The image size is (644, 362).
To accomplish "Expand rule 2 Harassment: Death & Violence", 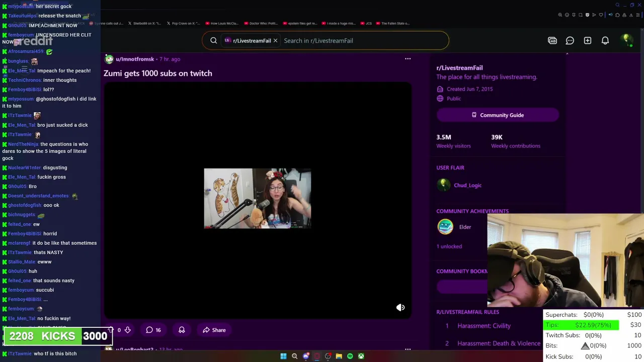I will click(499, 343).
